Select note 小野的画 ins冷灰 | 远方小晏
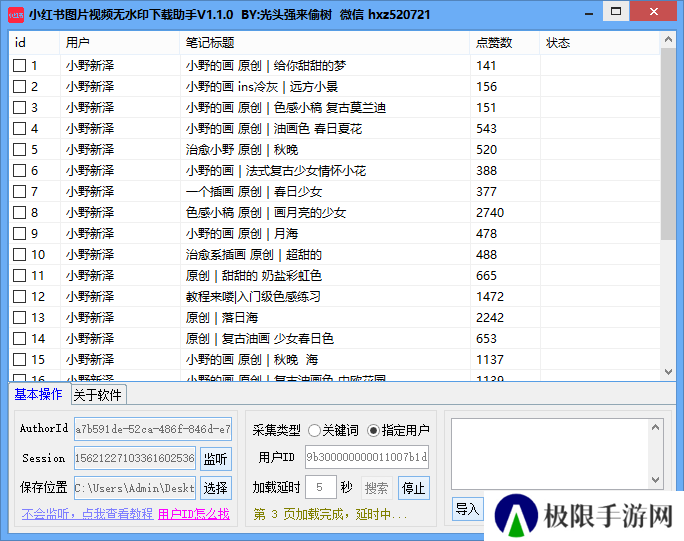This screenshot has width=684, height=541. pyautogui.click(x=262, y=87)
